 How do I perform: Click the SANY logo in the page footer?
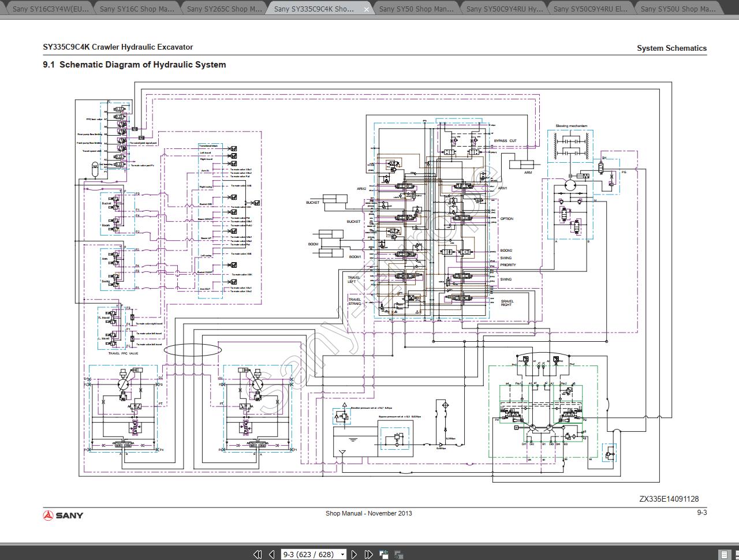tap(63, 515)
